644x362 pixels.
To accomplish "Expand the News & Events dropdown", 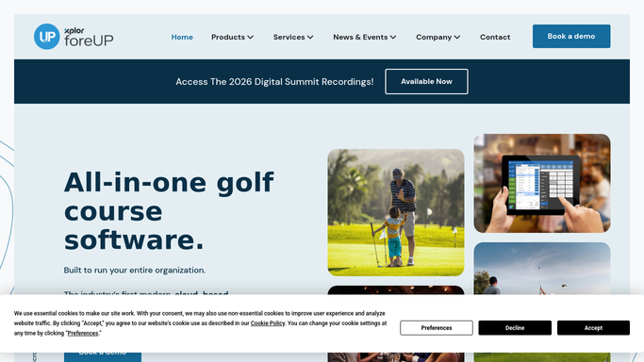I will pos(364,37).
